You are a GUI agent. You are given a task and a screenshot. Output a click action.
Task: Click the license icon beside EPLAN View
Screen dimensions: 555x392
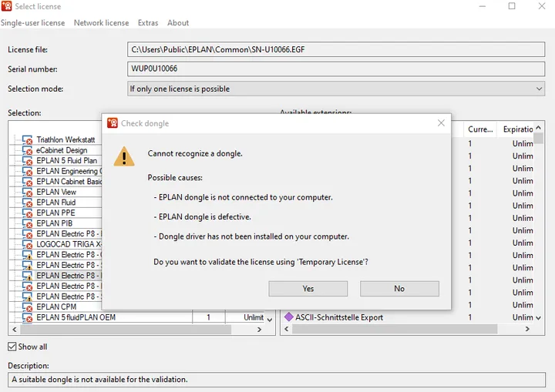pyautogui.click(x=27, y=192)
